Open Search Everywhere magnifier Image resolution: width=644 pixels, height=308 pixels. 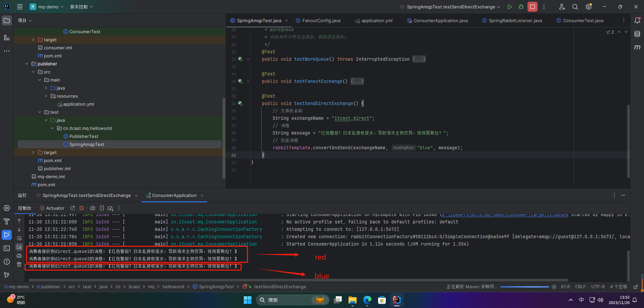coord(575,7)
